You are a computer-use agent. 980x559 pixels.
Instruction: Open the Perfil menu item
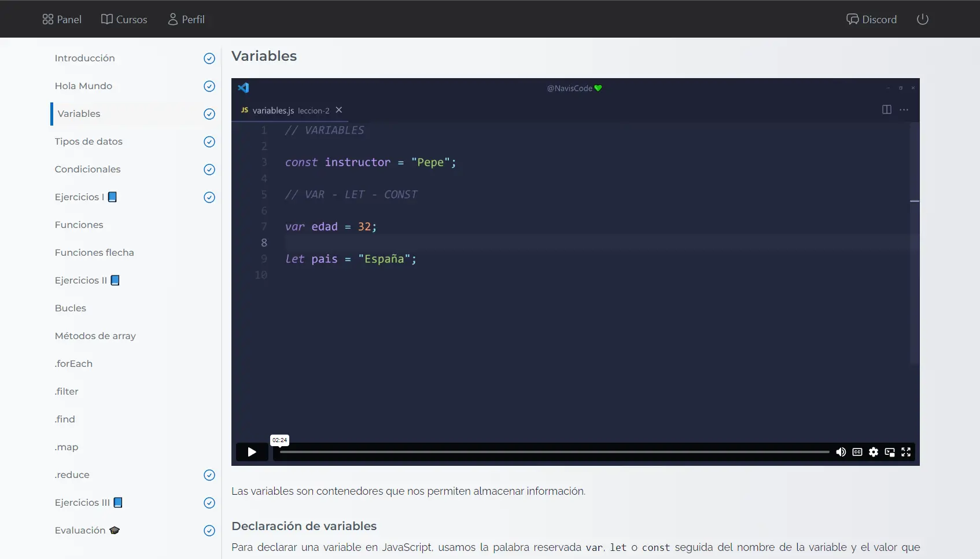[x=186, y=19]
